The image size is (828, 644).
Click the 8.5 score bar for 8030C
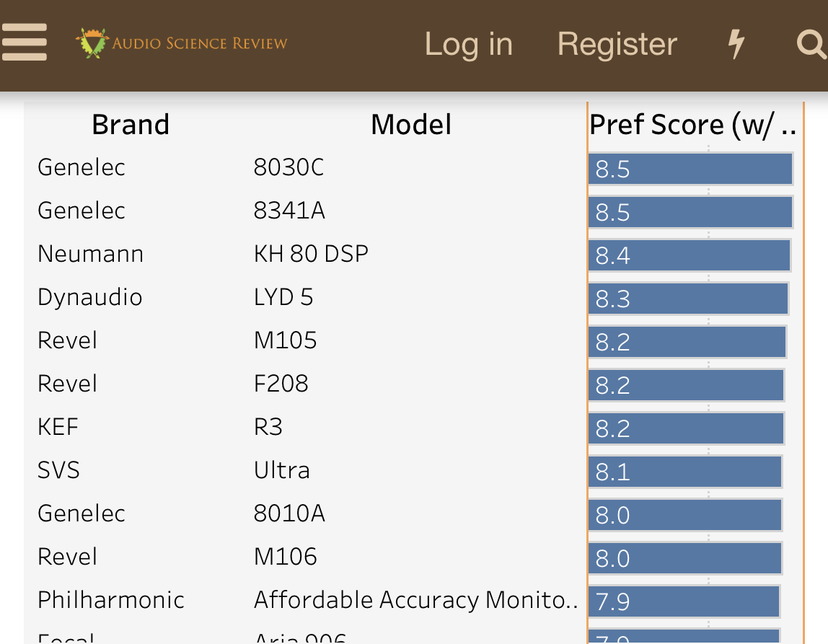point(690,169)
